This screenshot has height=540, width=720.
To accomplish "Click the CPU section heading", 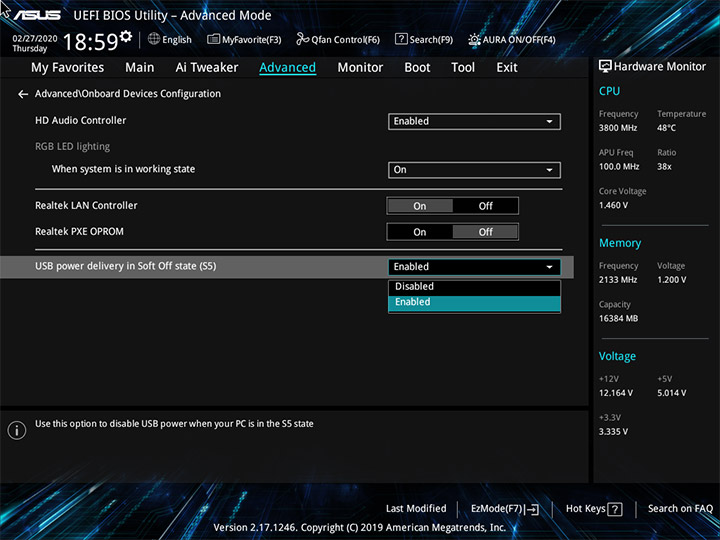I will click(x=609, y=91).
